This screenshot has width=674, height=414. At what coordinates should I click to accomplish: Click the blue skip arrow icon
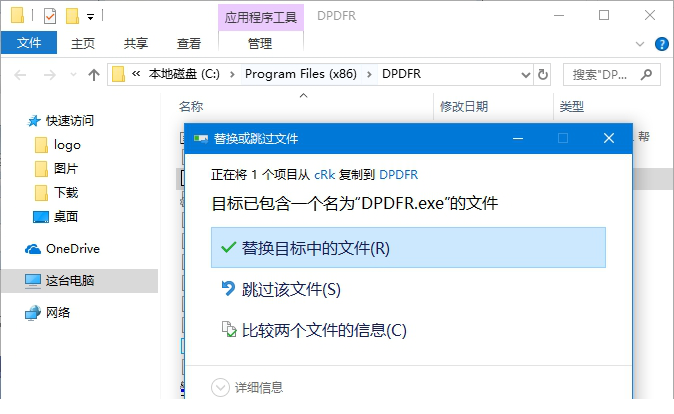(x=228, y=288)
